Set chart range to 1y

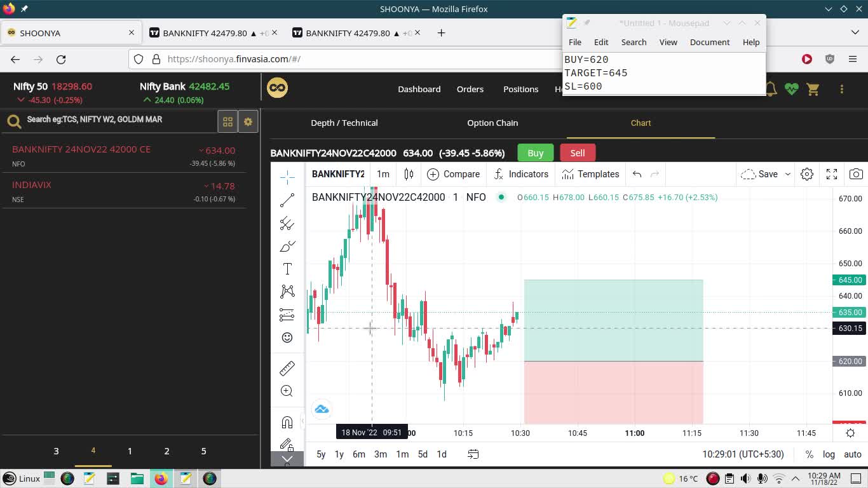point(339,454)
